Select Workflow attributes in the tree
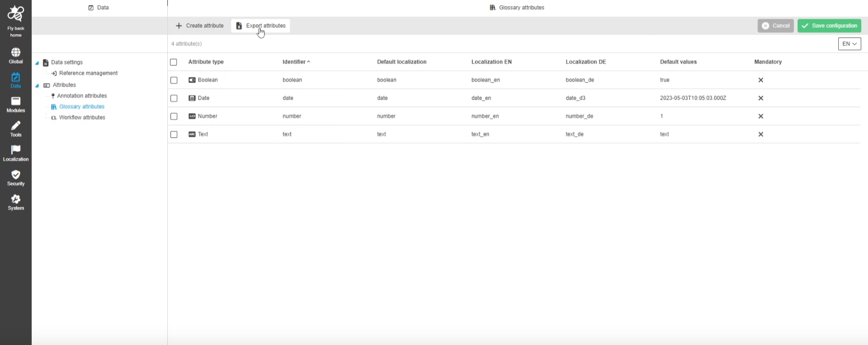The image size is (868, 345). click(82, 118)
